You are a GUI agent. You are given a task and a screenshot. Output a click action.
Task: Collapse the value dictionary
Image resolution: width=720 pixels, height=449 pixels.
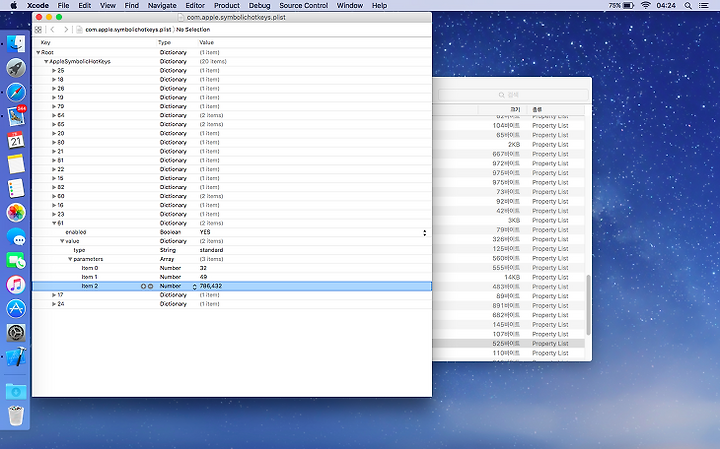pyautogui.click(x=62, y=241)
